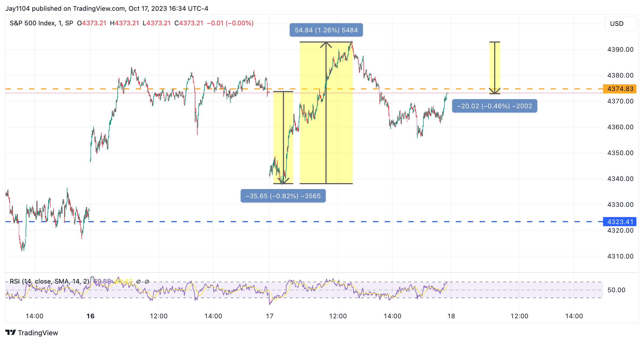Click the TradingView logo icon
644x342 pixels.
tap(11, 333)
